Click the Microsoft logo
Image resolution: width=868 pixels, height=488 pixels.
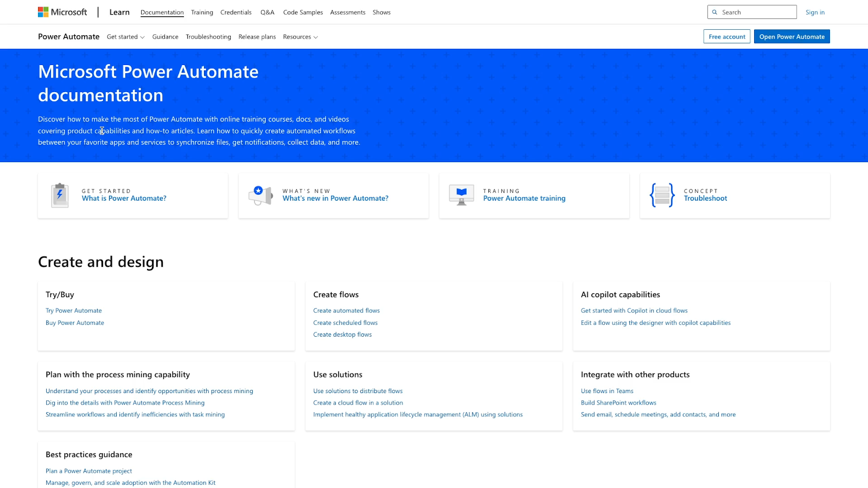pos(62,12)
